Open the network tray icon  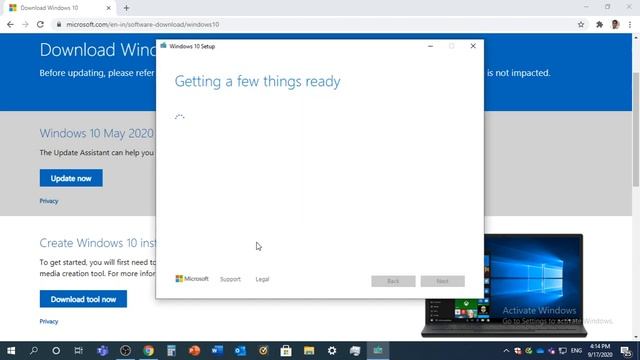pyautogui.click(x=563, y=351)
